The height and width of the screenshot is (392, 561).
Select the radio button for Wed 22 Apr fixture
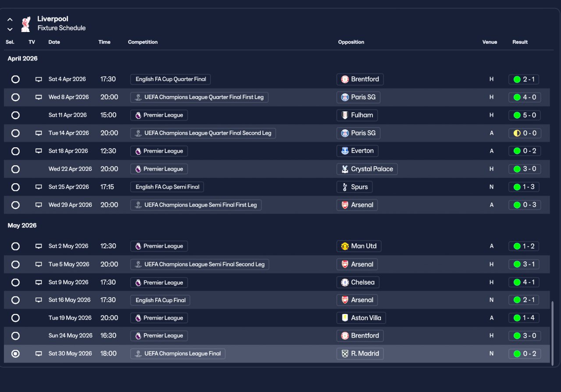pyautogui.click(x=15, y=169)
